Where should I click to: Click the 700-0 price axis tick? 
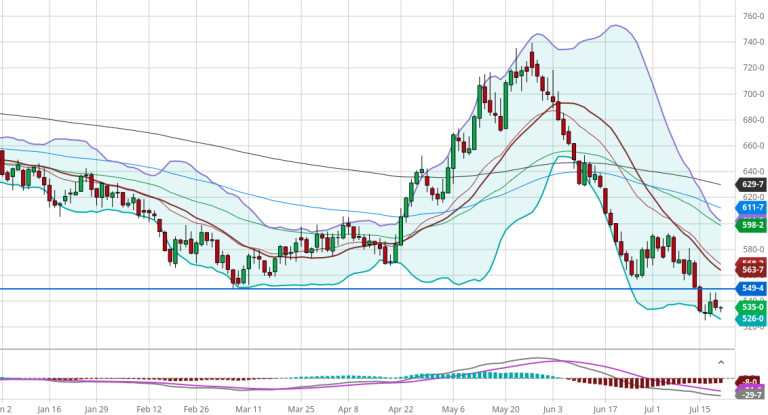[753, 94]
